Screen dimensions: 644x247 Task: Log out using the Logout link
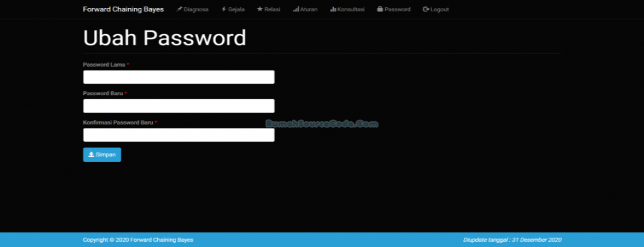click(436, 9)
